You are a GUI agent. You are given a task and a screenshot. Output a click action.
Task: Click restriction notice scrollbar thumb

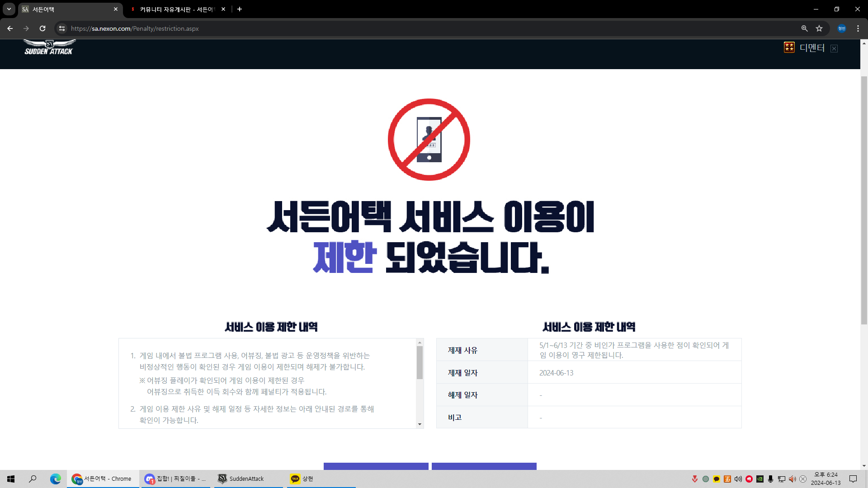point(420,362)
